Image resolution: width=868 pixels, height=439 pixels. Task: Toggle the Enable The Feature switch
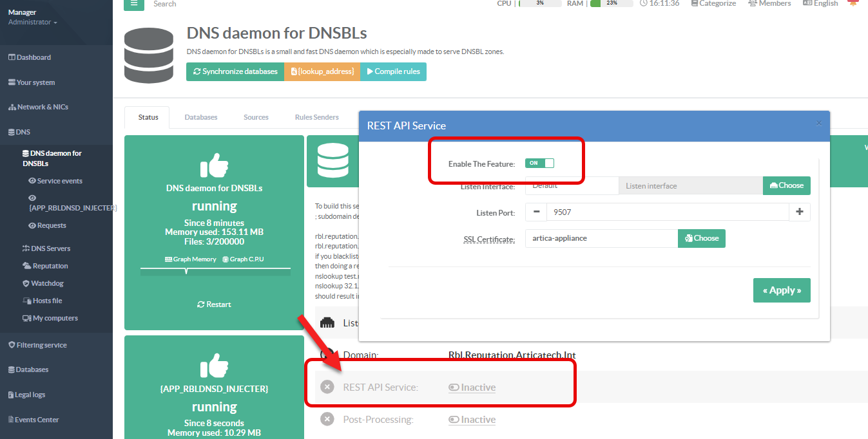point(539,163)
